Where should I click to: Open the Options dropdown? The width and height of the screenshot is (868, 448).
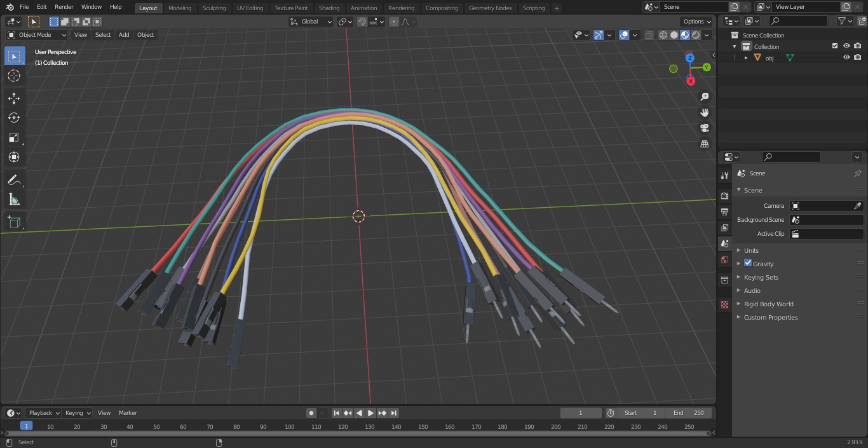pos(697,22)
